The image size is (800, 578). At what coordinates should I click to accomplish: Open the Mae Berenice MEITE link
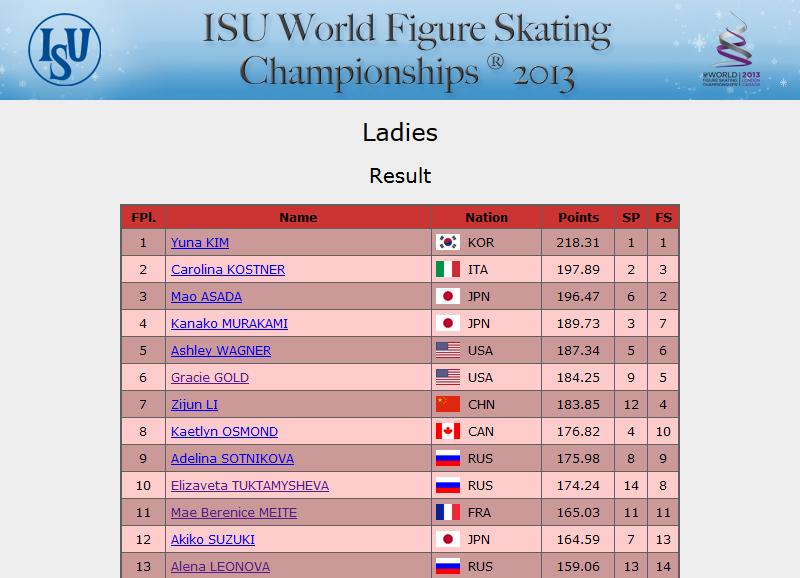pyautogui.click(x=234, y=513)
